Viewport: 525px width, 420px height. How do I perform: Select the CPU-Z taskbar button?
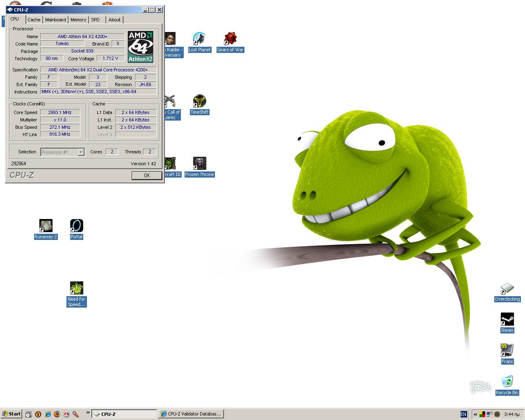(x=124, y=414)
